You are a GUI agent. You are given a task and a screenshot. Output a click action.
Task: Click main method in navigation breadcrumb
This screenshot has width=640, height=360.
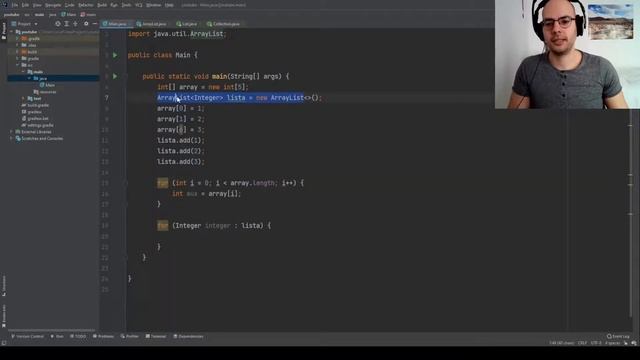pyautogui.click(x=89, y=15)
